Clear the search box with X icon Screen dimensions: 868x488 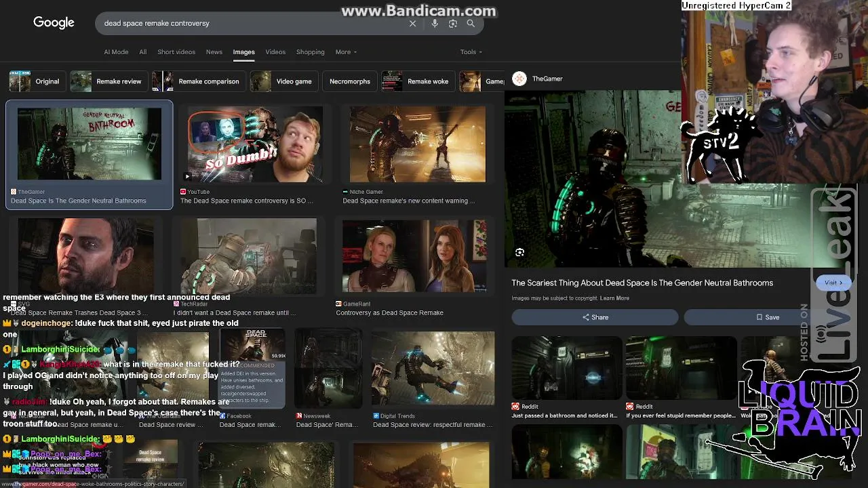tap(412, 23)
